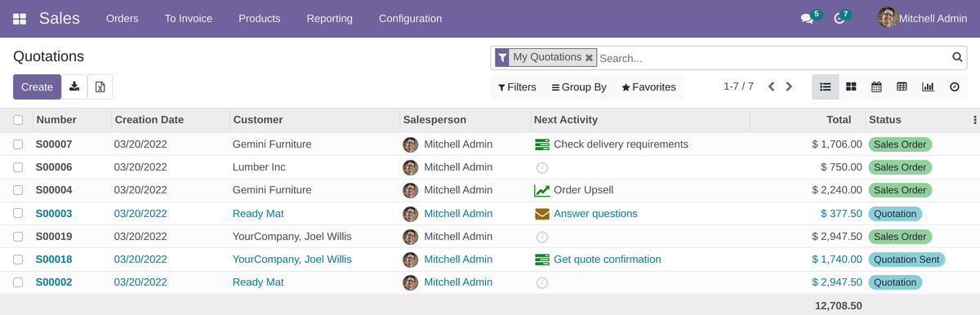
Task: Open quotation S00003
Action: point(54,214)
